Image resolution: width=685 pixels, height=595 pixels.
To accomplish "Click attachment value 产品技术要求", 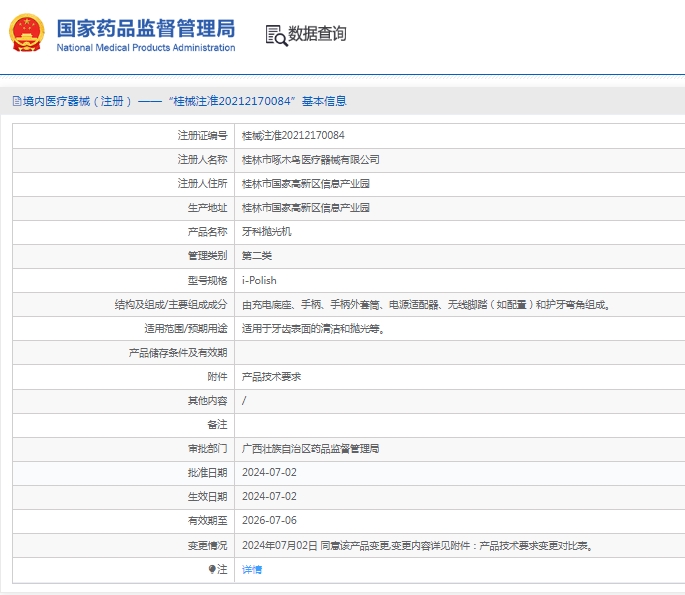I will pyautogui.click(x=271, y=377).
